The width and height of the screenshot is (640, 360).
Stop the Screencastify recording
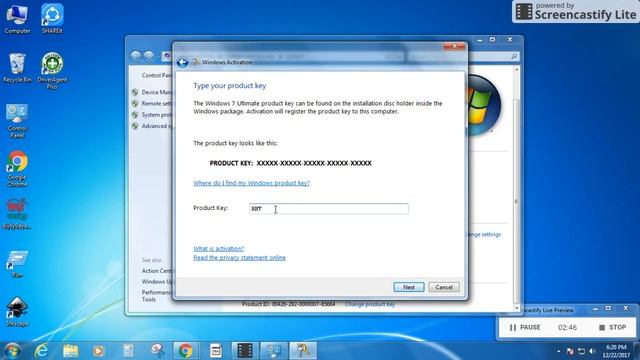click(x=613, y=327)
